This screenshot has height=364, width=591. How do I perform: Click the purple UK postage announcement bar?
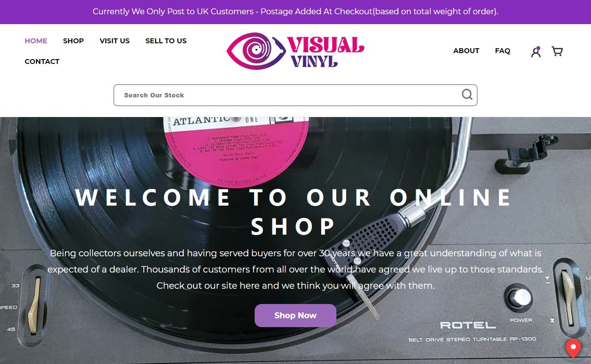295,12
